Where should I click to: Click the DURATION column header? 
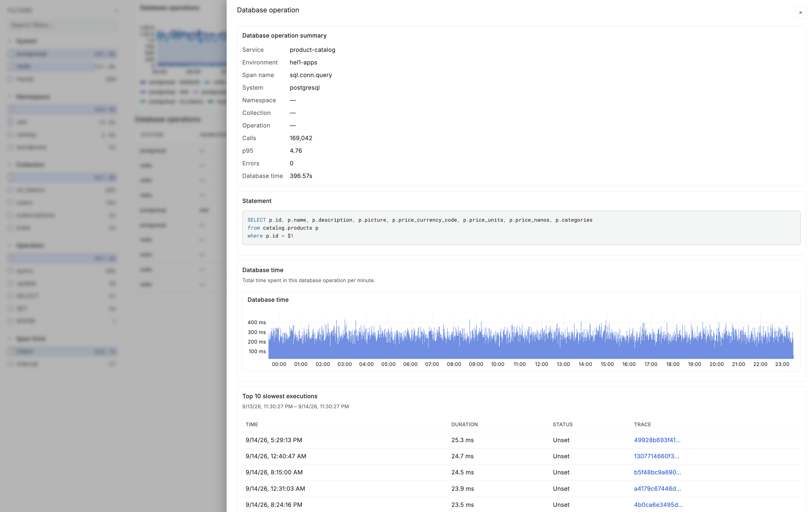pos(464,424)
